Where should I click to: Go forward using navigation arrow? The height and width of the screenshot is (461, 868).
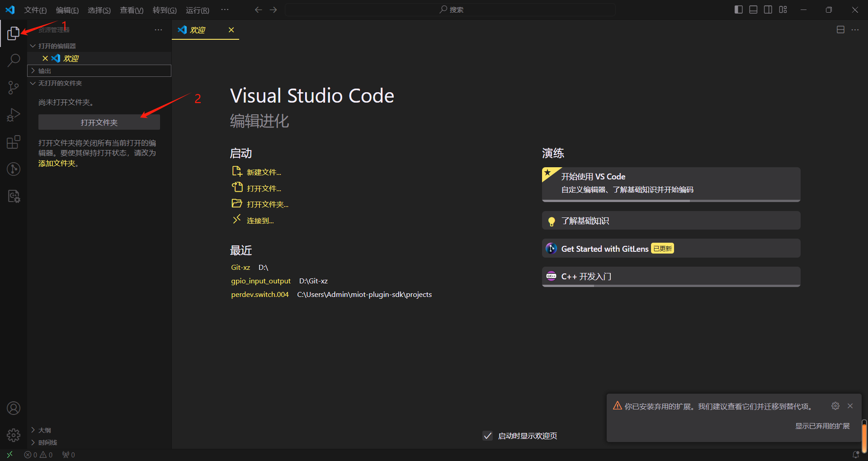tap(273, 9)
